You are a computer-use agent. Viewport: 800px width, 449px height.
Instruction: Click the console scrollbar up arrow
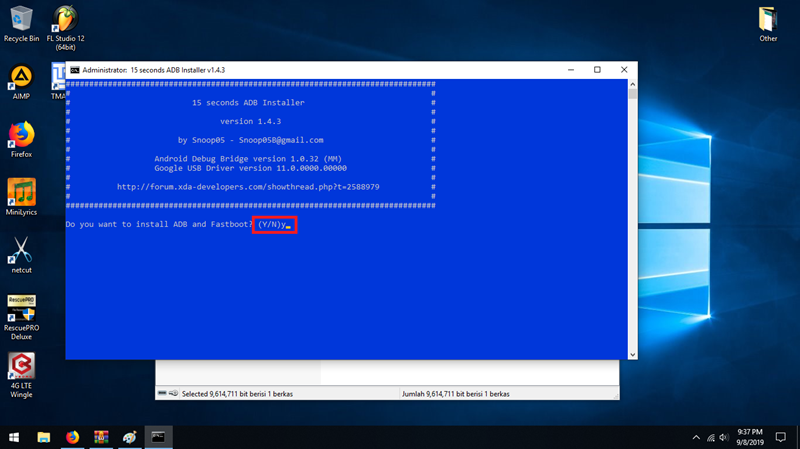633,84
